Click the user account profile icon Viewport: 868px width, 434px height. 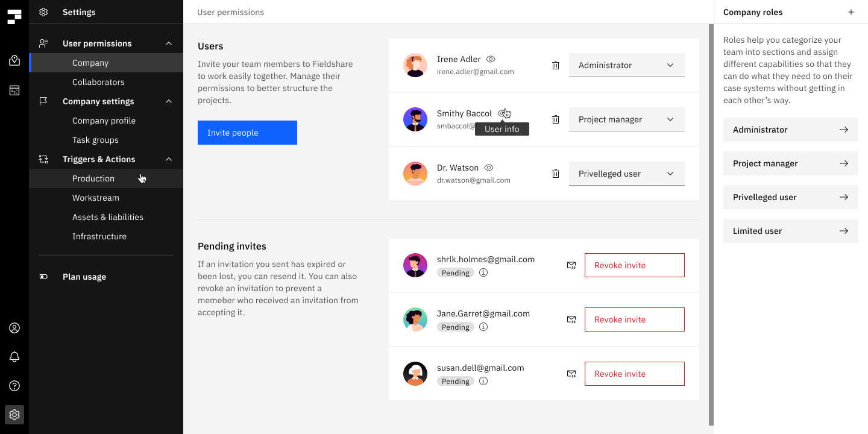tap(14, 328)
